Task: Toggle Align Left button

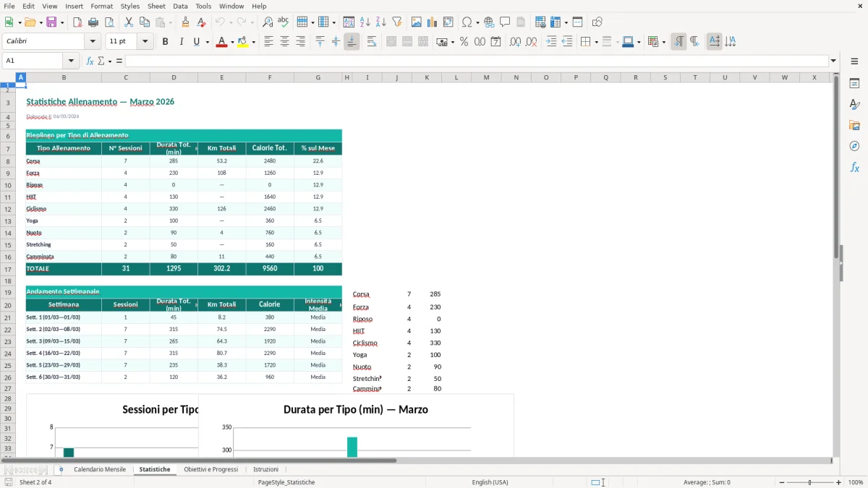Action: 268,42
